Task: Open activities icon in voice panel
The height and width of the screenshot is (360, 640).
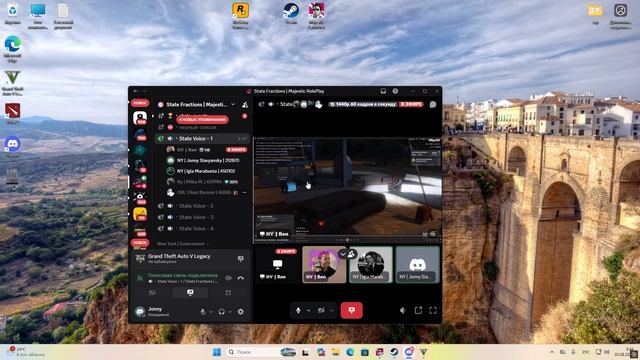Action: click(x=228, y=293)
